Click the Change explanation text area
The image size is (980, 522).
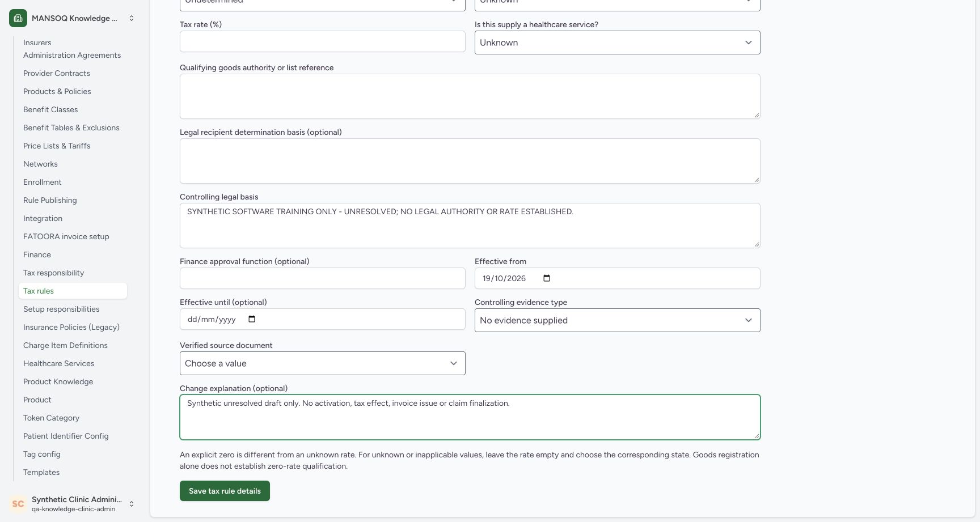click(470, 417)
